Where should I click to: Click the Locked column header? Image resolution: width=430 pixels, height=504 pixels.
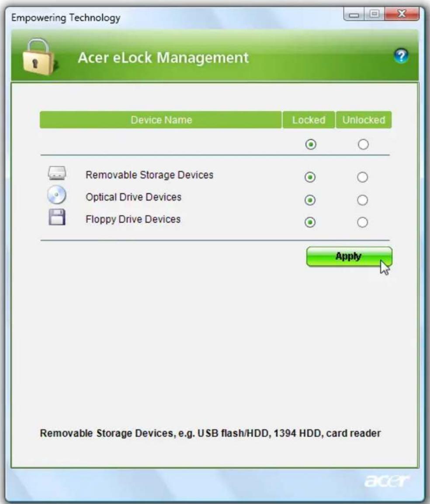pos(309,120)
